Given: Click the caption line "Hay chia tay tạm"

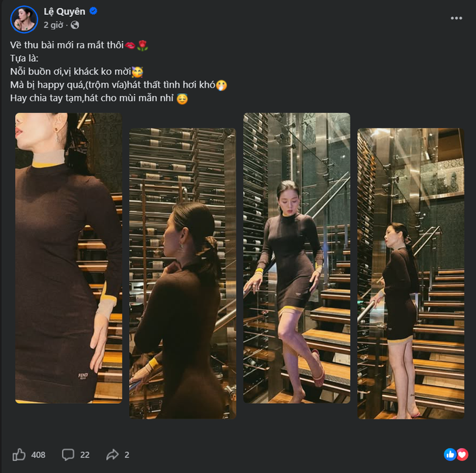Looking at the screenshot, I should click(92, 99).
